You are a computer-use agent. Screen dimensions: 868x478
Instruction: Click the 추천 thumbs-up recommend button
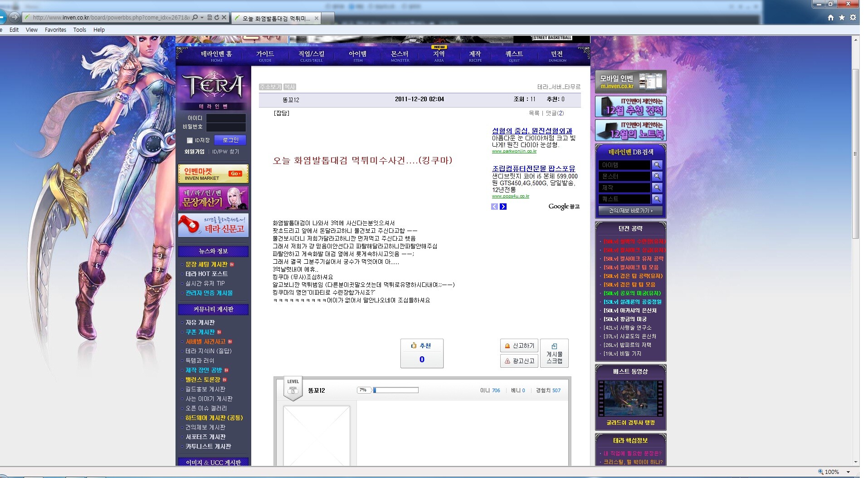[421, 353]
